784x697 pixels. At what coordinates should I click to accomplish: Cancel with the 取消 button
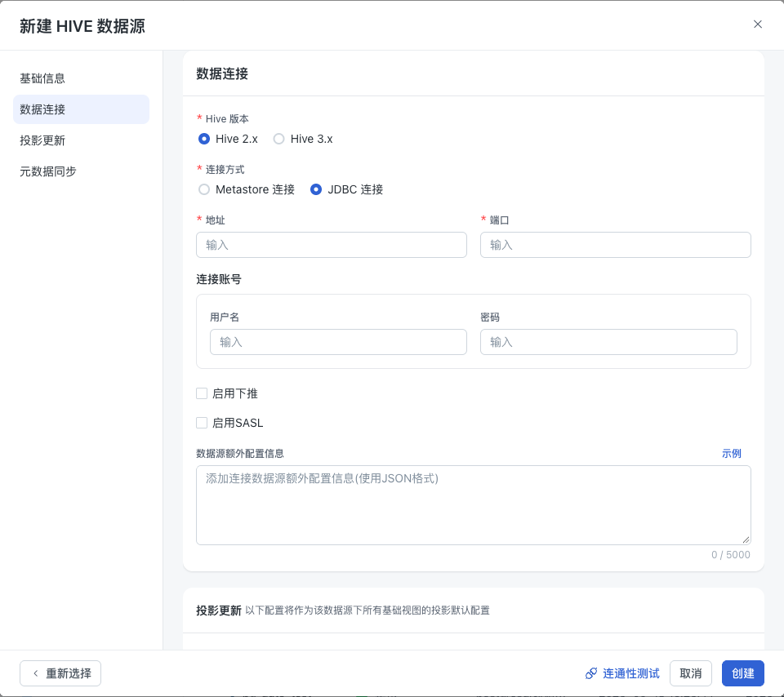pos(691,673)
